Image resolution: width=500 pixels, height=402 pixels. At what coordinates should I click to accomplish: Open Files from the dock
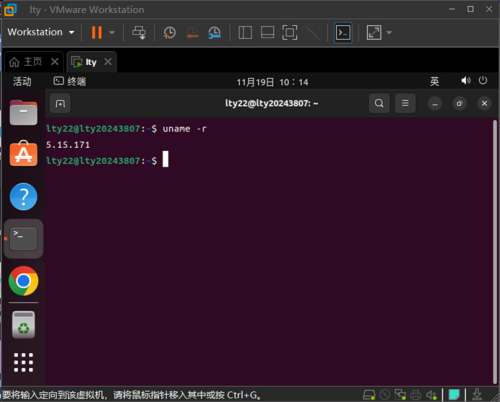tap(23, 113)
